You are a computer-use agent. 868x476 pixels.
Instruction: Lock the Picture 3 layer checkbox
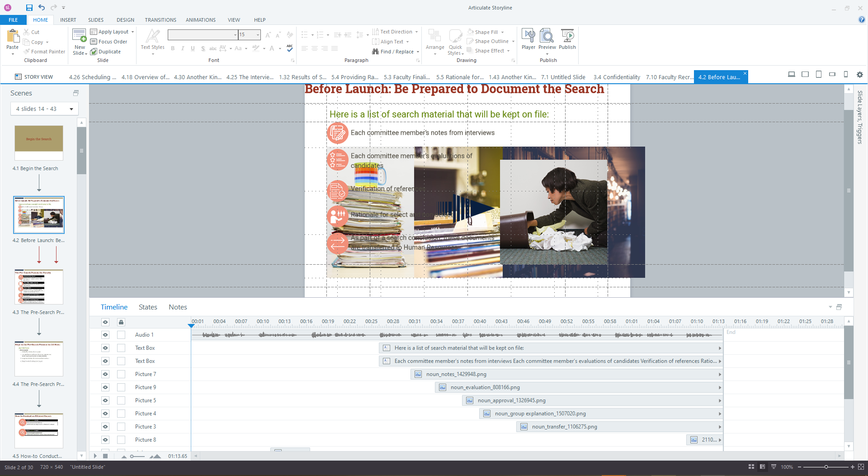coord(121,427)
